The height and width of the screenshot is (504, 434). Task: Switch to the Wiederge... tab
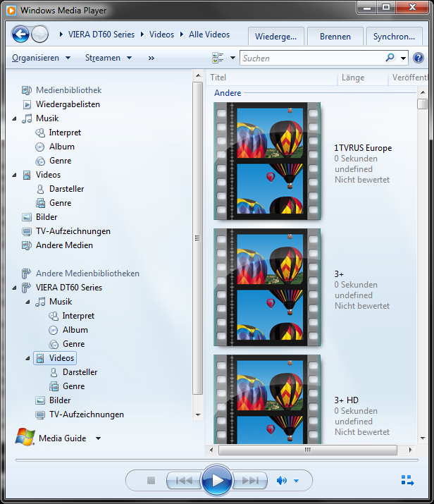click(x=275, y=37)
